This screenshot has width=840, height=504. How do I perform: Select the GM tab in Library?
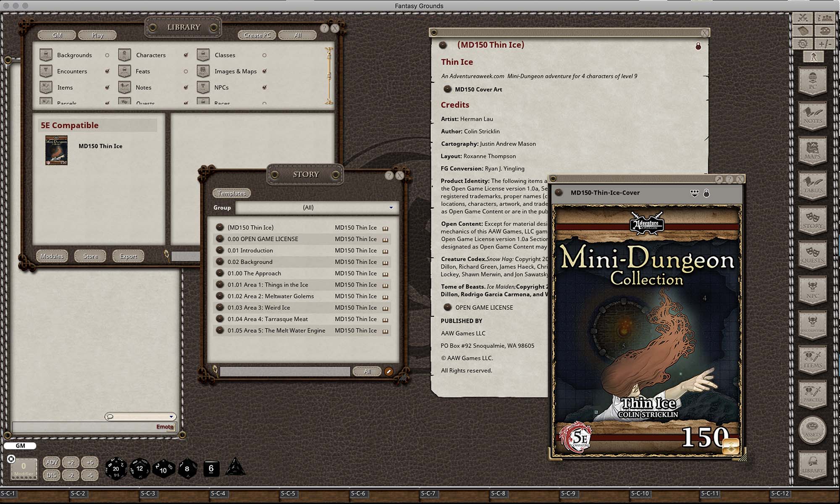pyautogui.click(x=57, y=35)
